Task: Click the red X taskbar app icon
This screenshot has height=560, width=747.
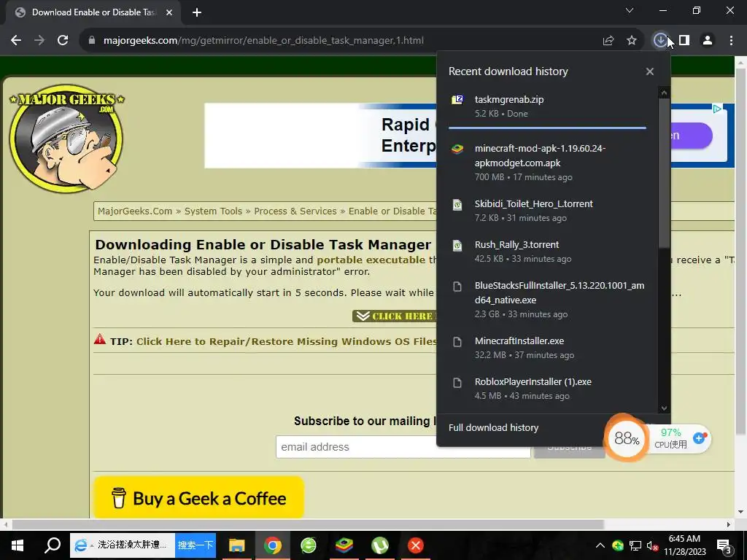Action: coord(415,545)
